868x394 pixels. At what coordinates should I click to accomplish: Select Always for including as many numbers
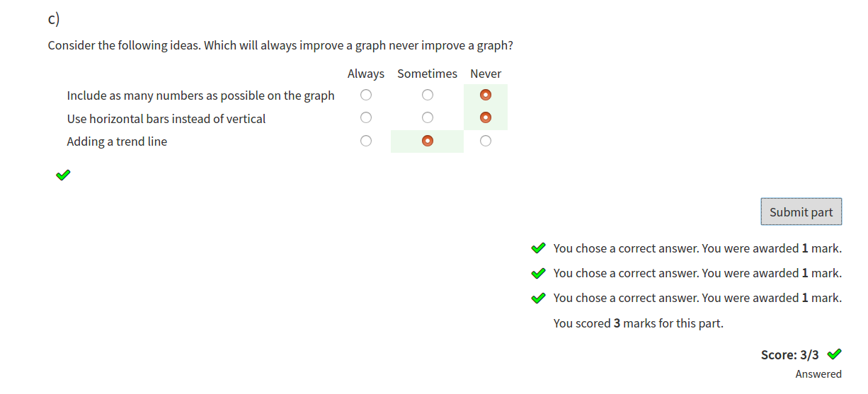(x=365, y=95)
